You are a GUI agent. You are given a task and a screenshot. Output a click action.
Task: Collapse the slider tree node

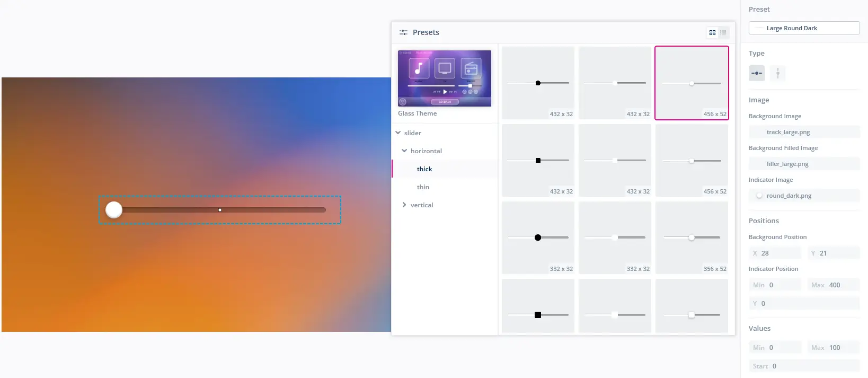(x=398, y=133)
